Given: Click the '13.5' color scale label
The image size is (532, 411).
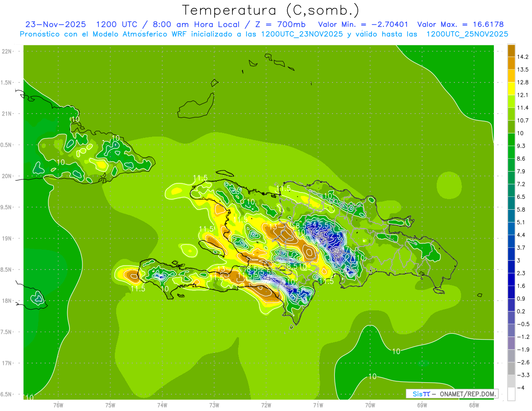Looking at the screenshot, I should tap(522, 70).
